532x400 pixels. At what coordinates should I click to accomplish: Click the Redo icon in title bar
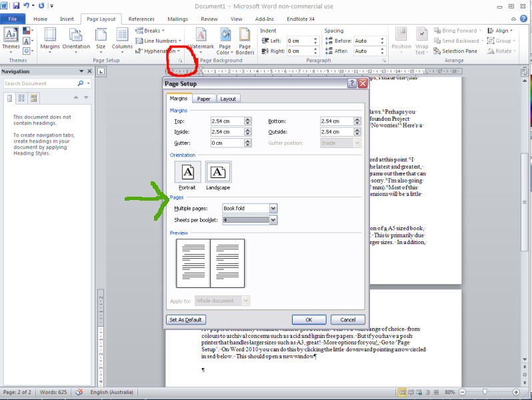pyautogui.click(x=41, y=6)
